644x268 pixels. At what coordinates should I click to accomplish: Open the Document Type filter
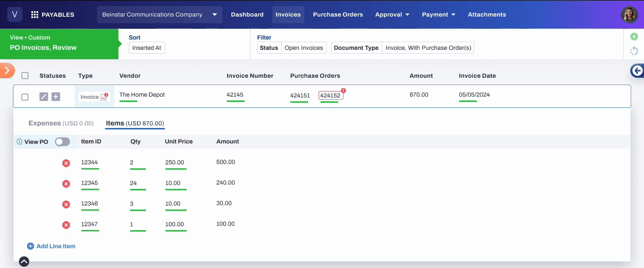[402, 48]
